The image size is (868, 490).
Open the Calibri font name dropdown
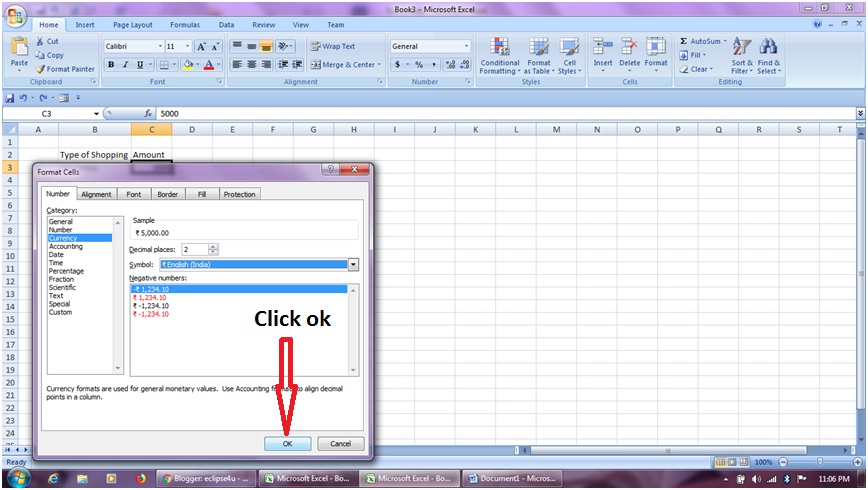pyautogui.click(x=161, y=47)
